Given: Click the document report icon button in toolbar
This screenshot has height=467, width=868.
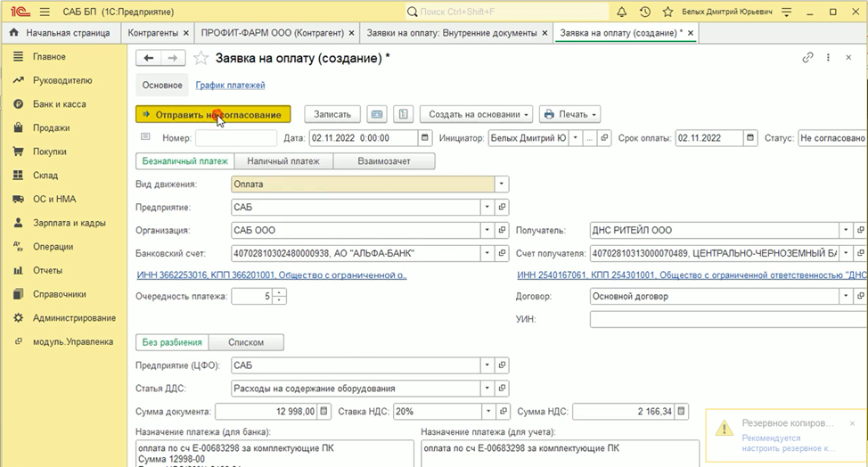Looking at the screenshot, I should [404, 114].
